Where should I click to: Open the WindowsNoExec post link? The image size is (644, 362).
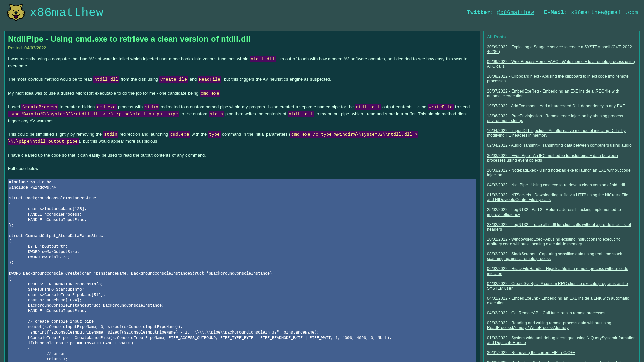pos(554,242)
